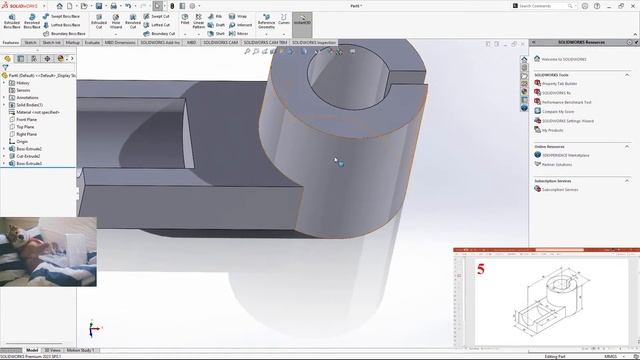Toggle the Select cursor tool in the top toolbar
640x360 pixels.
pyautogui.click(x=157, y=6)
